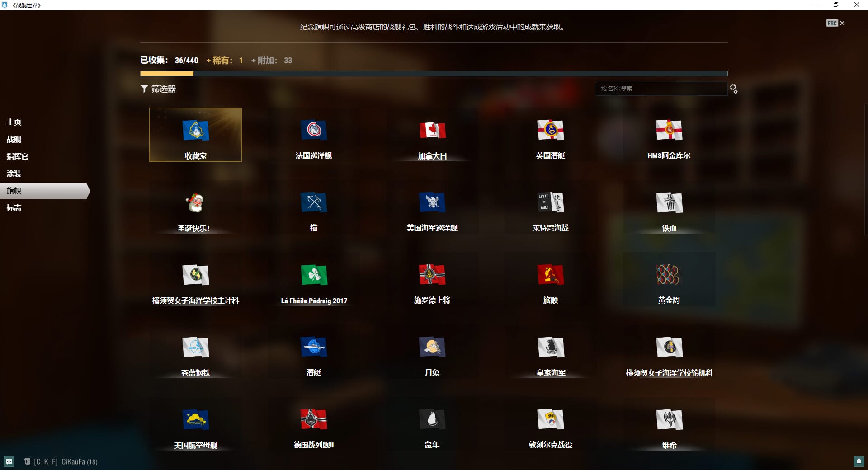
Task: Select the 锚 anchor flag
Action: tap(314, 203)
